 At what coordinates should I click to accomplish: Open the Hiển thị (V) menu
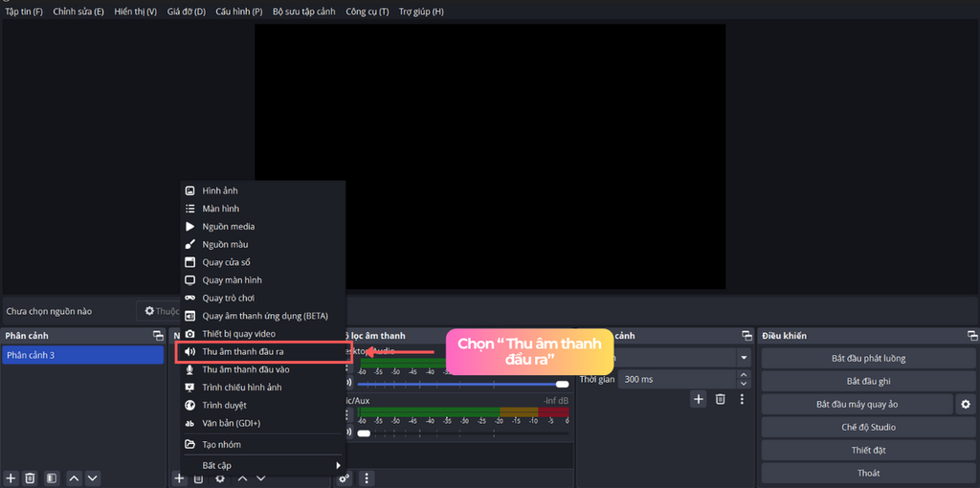point(136,11)
